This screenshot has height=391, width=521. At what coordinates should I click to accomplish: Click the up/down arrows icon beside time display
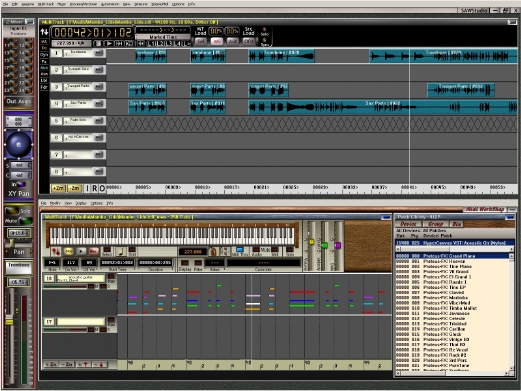44,32
